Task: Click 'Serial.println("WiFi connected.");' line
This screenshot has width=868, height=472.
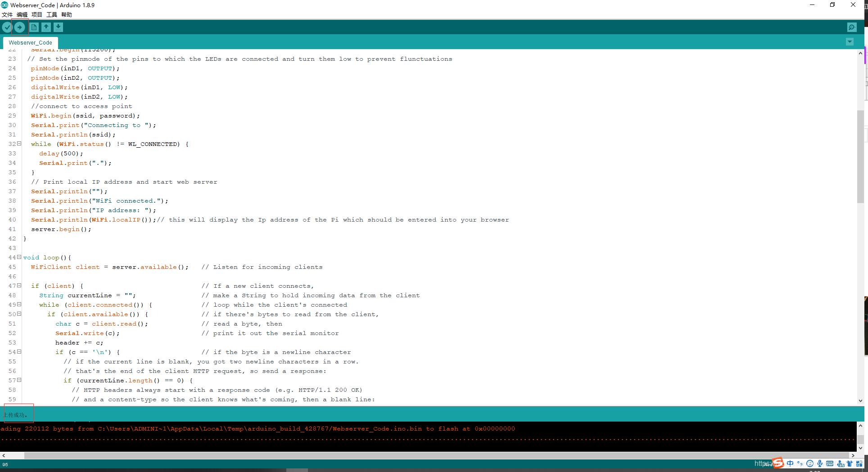Action: [x=99, y=201]
